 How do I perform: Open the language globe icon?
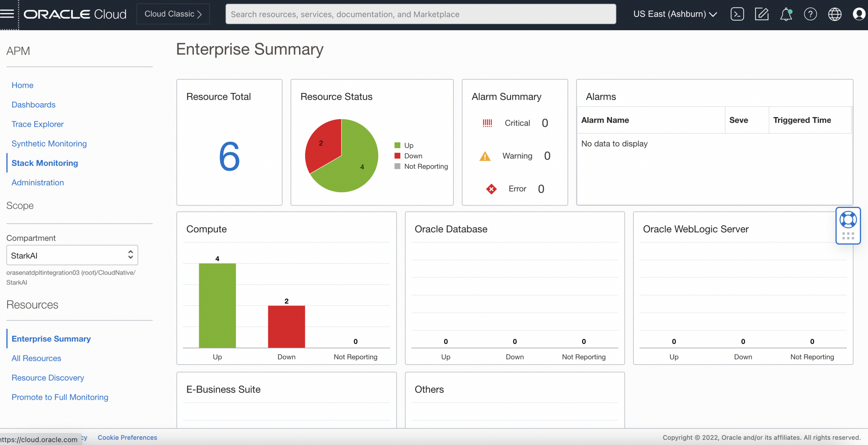[835, 14]
